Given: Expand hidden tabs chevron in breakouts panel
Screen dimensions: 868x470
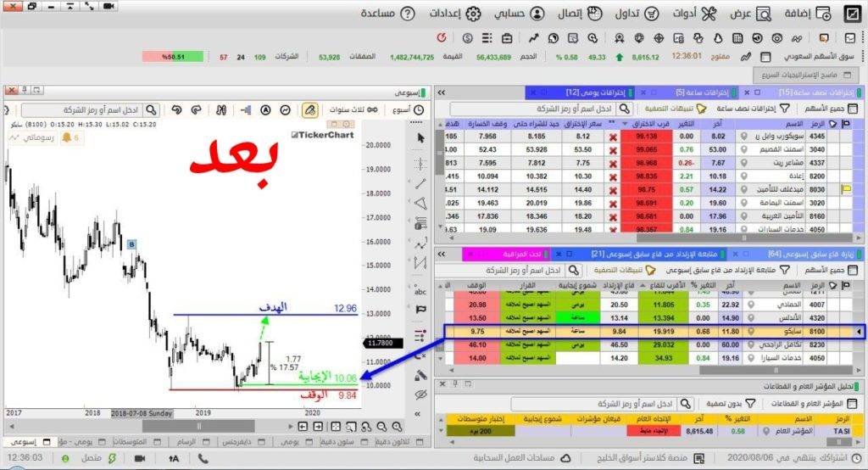Looking at the screenshot, I should click(x=442, y=92).
